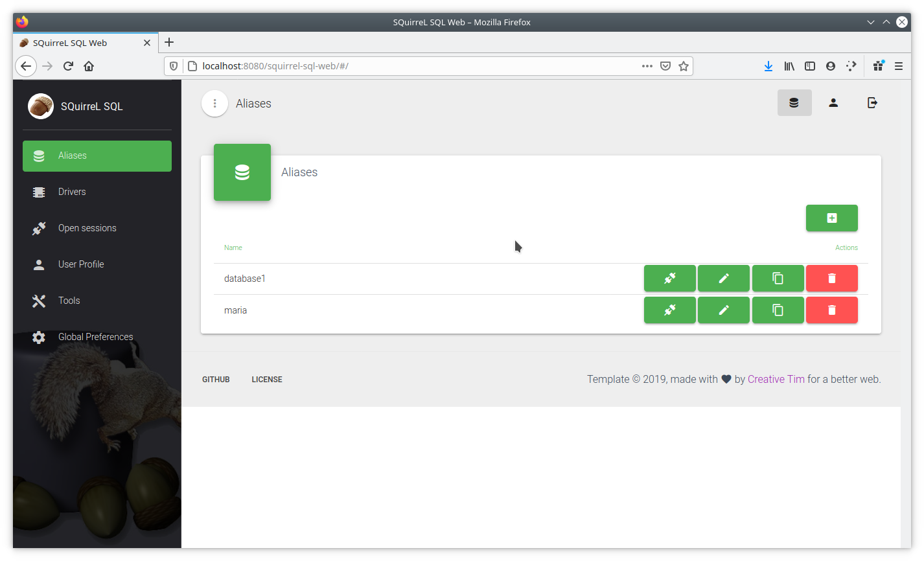The height and width of the screenshot is (561, 924).
Task: Click the whats-new gift icon in toolbar
Action: (x=878, y=66)
